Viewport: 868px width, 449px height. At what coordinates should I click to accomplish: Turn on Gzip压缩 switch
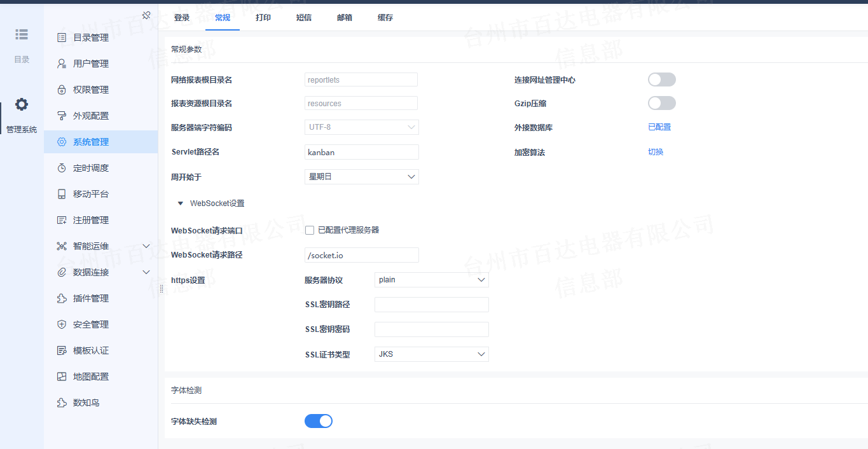tap(661, 103)
